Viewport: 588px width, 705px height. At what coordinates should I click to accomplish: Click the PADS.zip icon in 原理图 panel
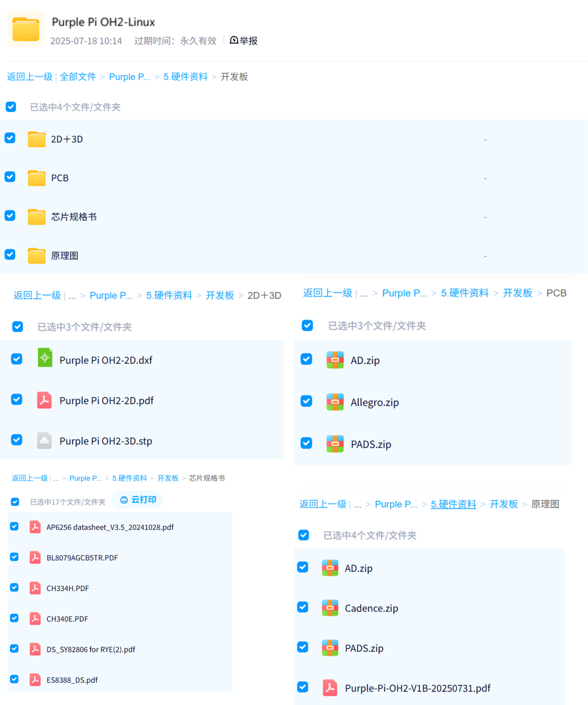click(330, 648)
